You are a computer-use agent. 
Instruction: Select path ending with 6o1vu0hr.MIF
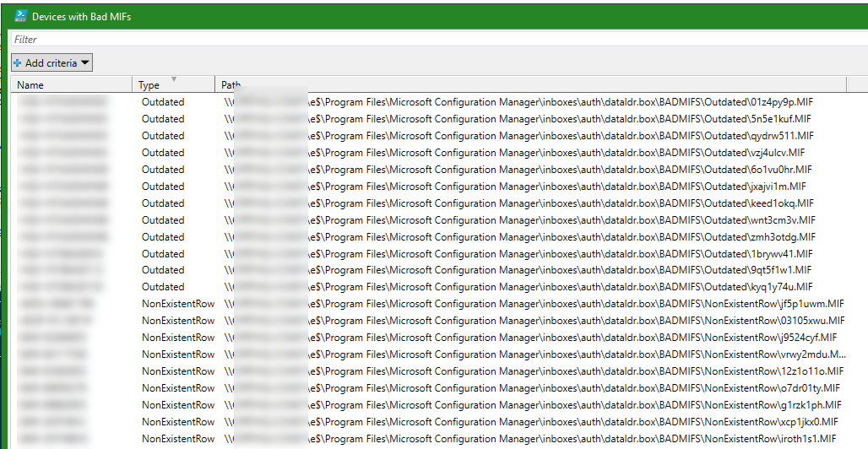click(x=518, y=170)
